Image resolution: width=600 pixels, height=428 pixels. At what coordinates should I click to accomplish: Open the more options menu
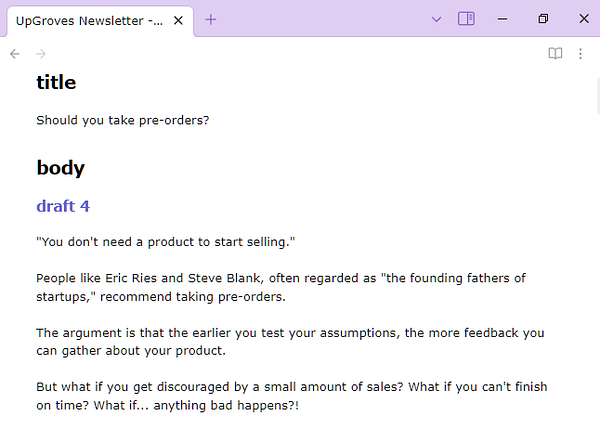(x=580, y=54)
